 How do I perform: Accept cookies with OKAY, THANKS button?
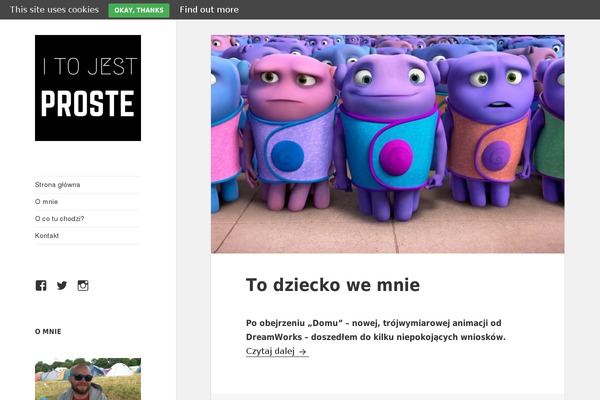139,10
